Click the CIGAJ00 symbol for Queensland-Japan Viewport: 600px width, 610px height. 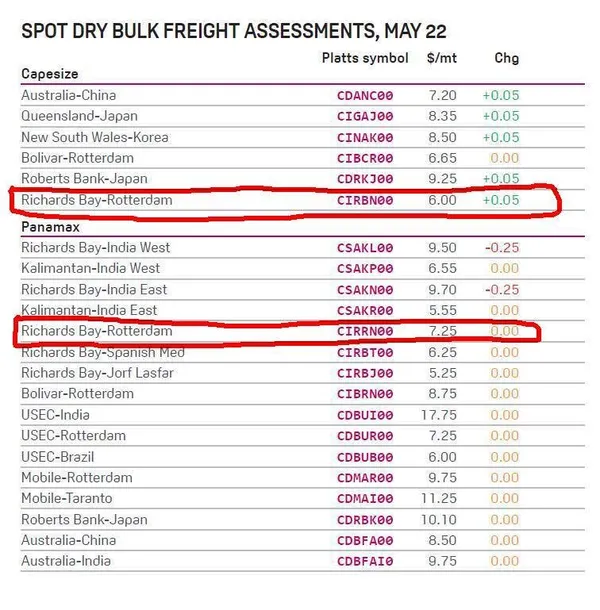[365, 116]
